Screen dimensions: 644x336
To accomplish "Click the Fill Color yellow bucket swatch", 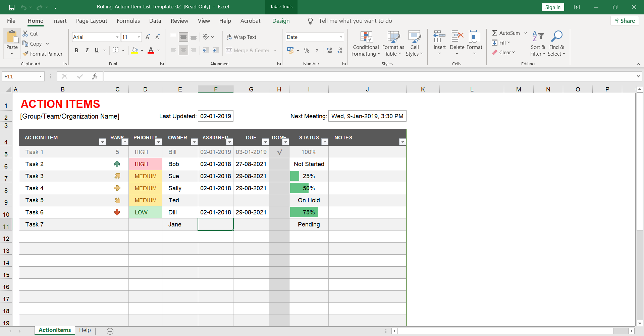I will tap(135, 50).
